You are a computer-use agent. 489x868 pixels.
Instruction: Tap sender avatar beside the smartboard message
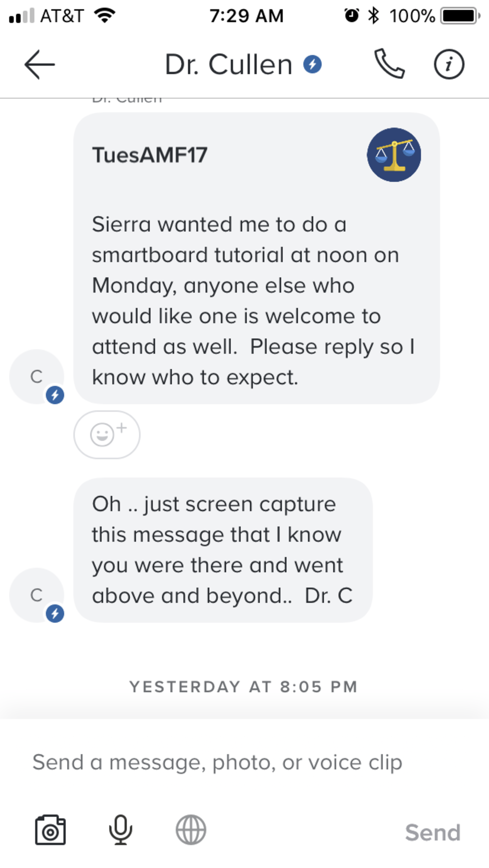click(37, 376)
